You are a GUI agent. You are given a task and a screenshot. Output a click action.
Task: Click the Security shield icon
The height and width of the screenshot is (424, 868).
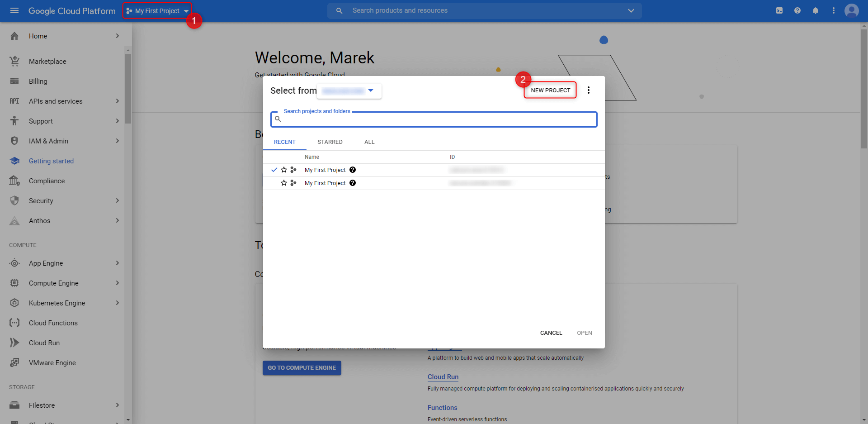coord(14,200)
